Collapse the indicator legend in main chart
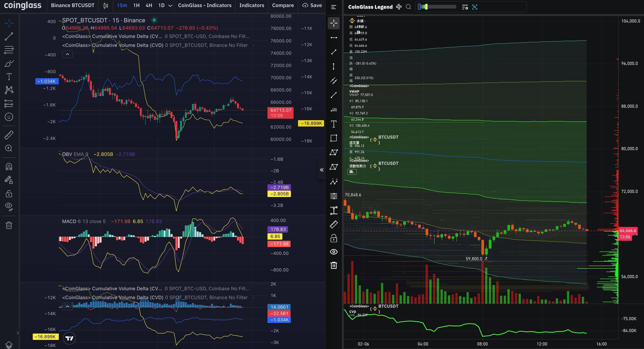644x349 pixels. (68, 54)
